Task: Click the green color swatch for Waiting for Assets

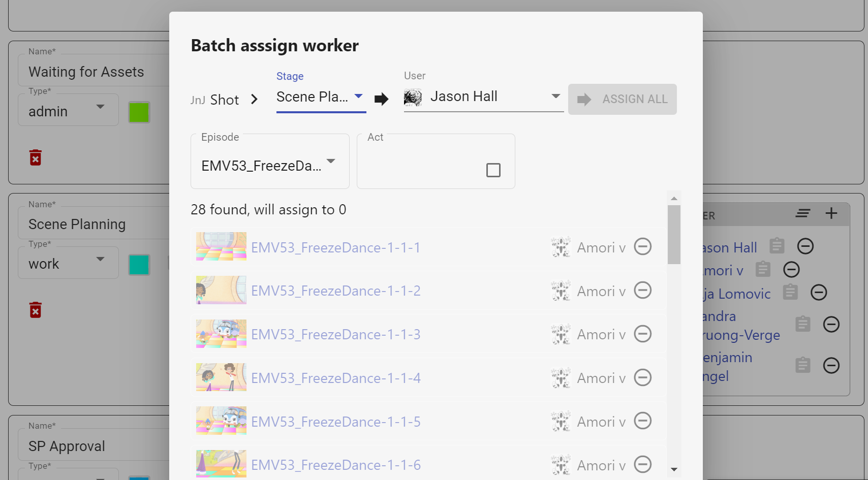Action: pos(139,112)
